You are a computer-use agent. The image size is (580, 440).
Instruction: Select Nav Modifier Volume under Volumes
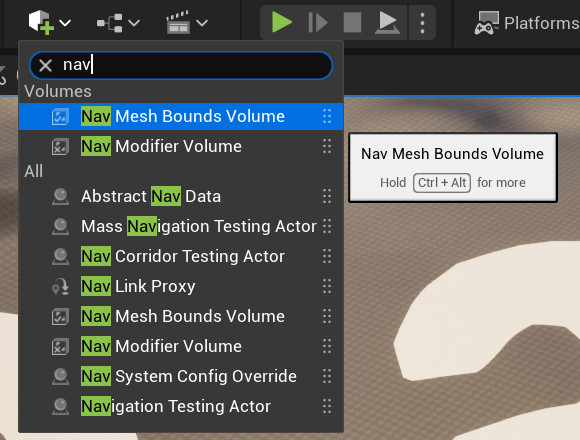pos(181,146)
